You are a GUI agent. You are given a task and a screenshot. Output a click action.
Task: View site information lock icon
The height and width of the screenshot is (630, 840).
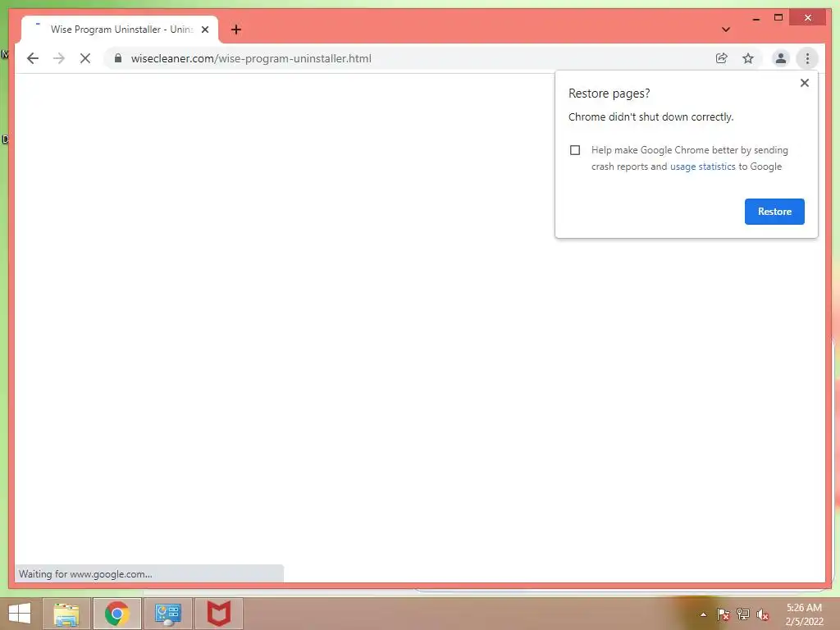[x=118, y=58]
